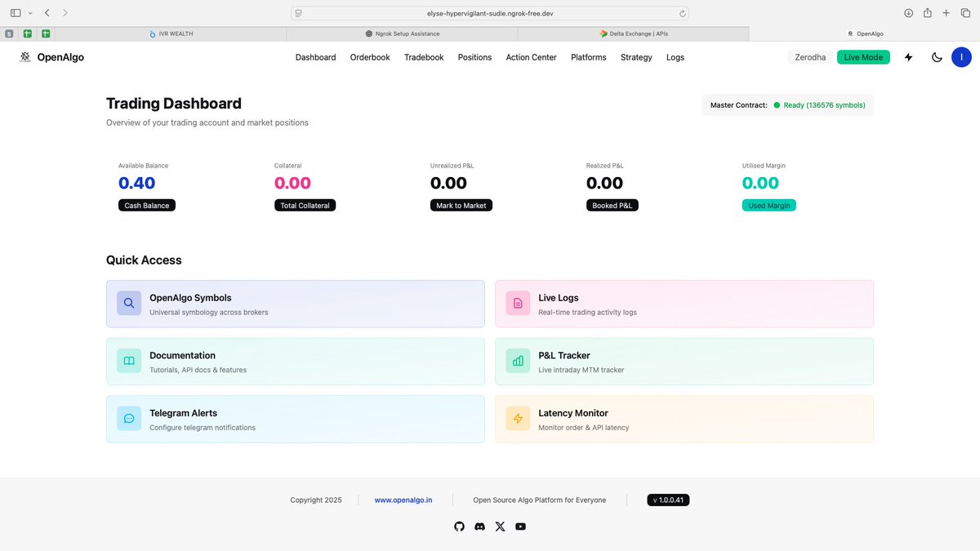
Task: Open the Positions menu item
Action: pos(474,57)
